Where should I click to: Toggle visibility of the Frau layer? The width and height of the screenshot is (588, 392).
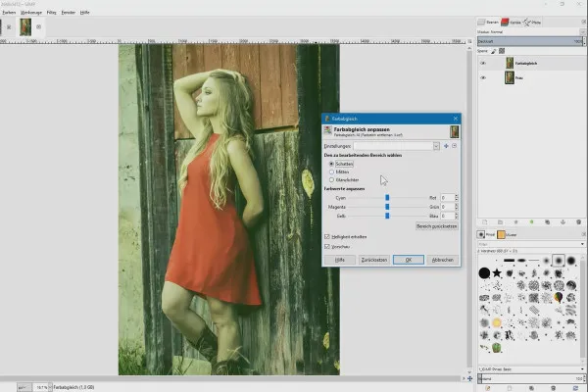coord(482,77)
